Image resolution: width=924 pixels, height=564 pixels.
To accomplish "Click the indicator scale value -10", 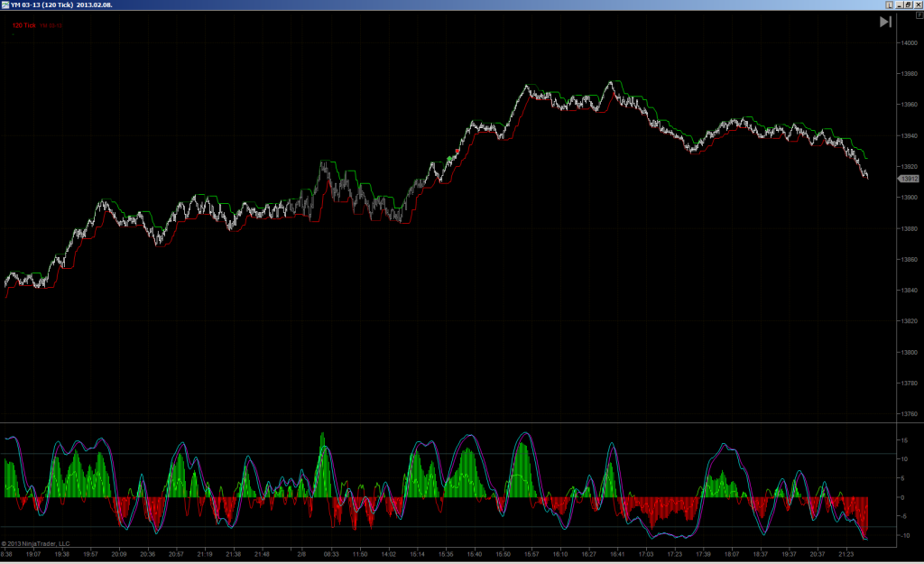I will pos(904,536).
